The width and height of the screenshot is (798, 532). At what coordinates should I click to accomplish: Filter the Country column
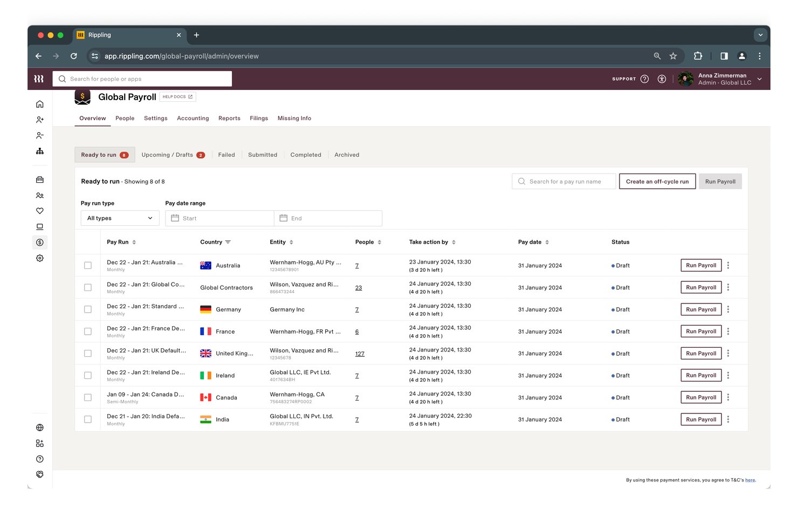pyautogui.click(x=228, y=242)
